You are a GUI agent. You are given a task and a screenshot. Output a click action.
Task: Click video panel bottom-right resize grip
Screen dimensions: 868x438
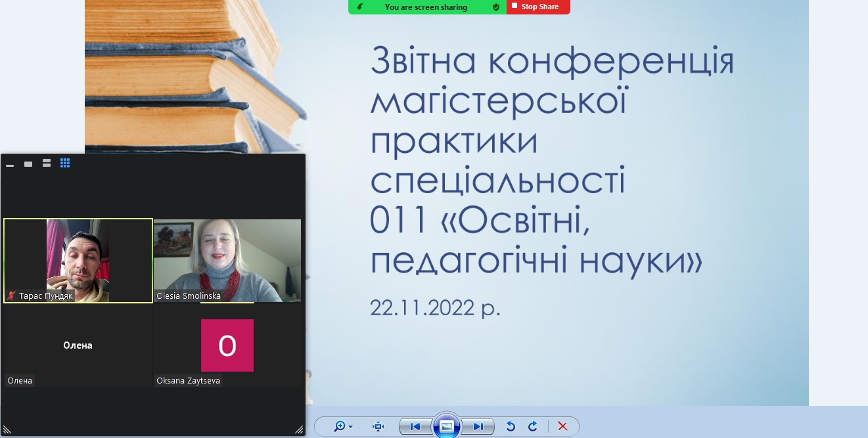click(x=299, y=430)
